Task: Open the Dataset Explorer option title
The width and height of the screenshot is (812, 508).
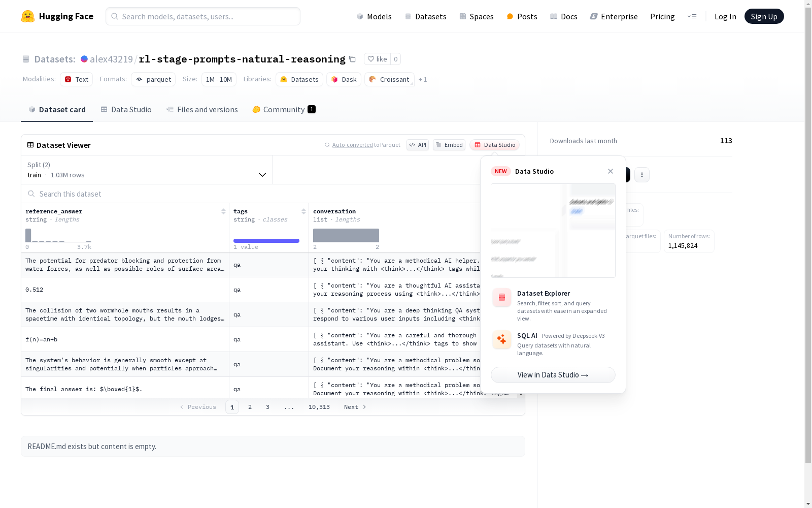Action: [x=544, y=293]
